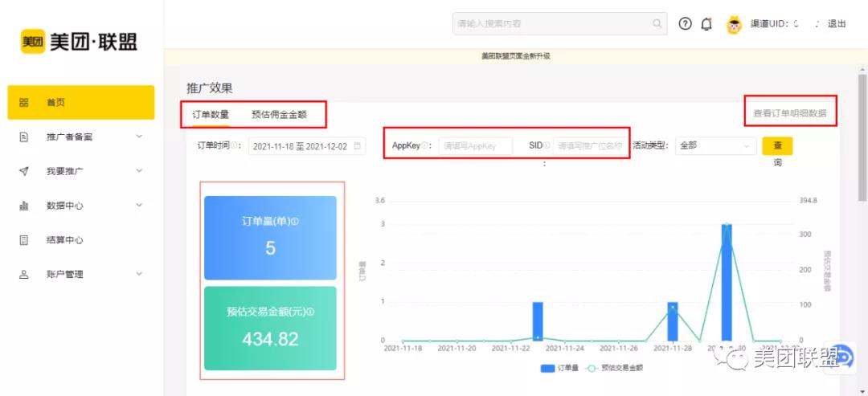Viewport: 868px width, 396px height.
Task: Click calendar icon in date range field
Action: (x=357, y=146)
